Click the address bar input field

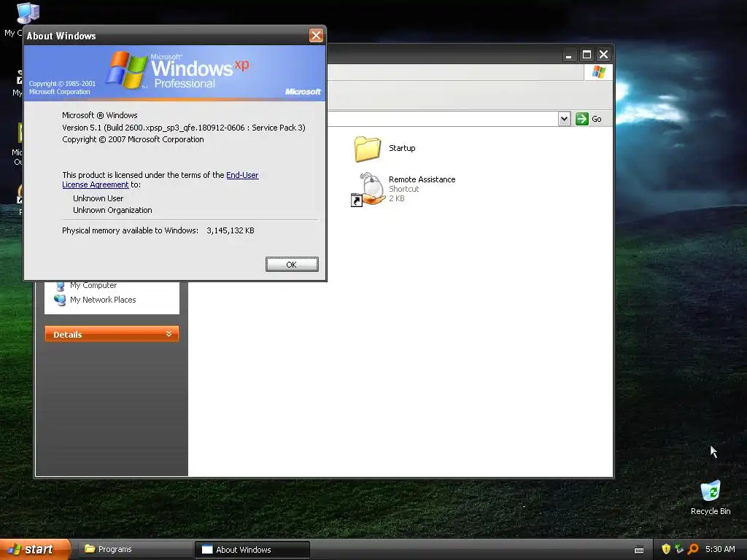click(443, 119)
